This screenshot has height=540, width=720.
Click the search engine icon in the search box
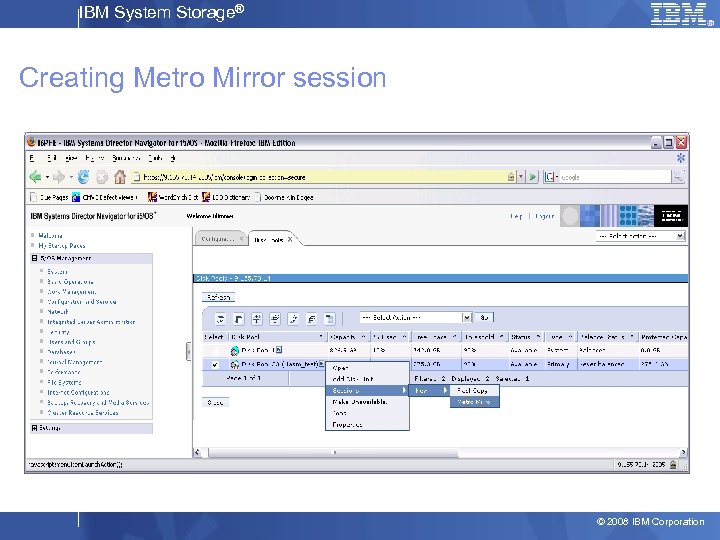point(549,177)
